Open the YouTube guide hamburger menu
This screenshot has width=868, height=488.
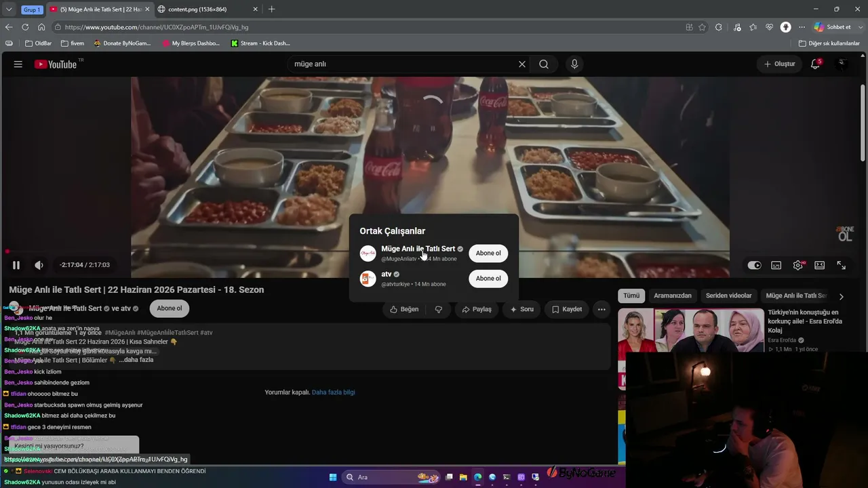18,64
